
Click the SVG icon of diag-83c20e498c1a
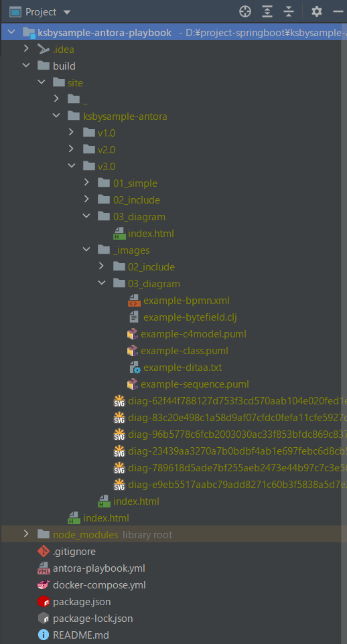tap(119, 418)
